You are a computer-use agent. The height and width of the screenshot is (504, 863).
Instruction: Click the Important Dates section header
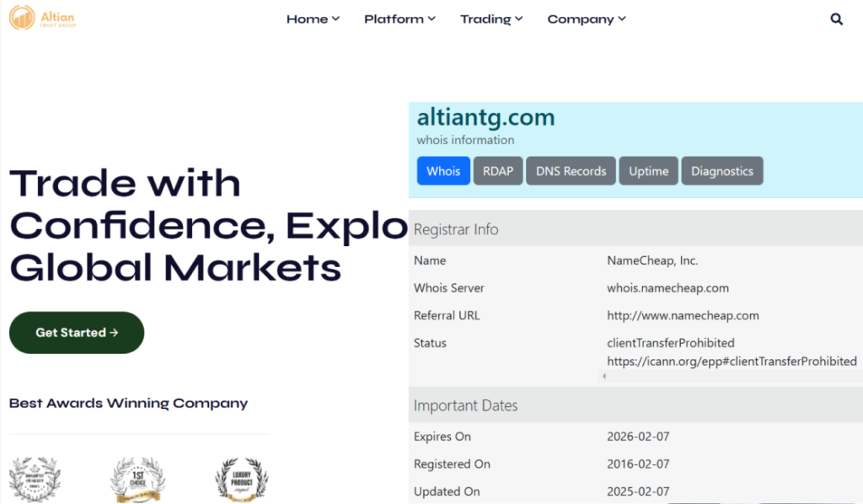pos(635,405)
